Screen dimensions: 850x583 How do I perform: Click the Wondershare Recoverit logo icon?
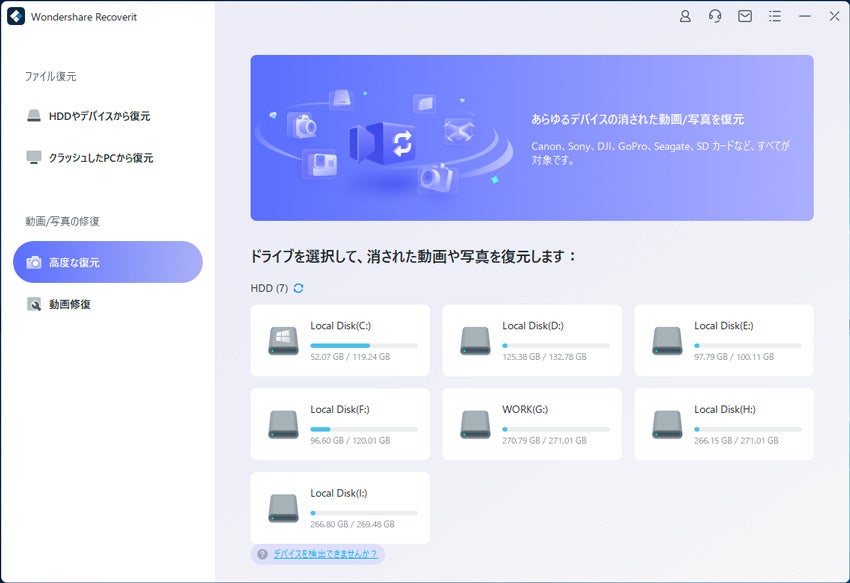coord(16,16)
